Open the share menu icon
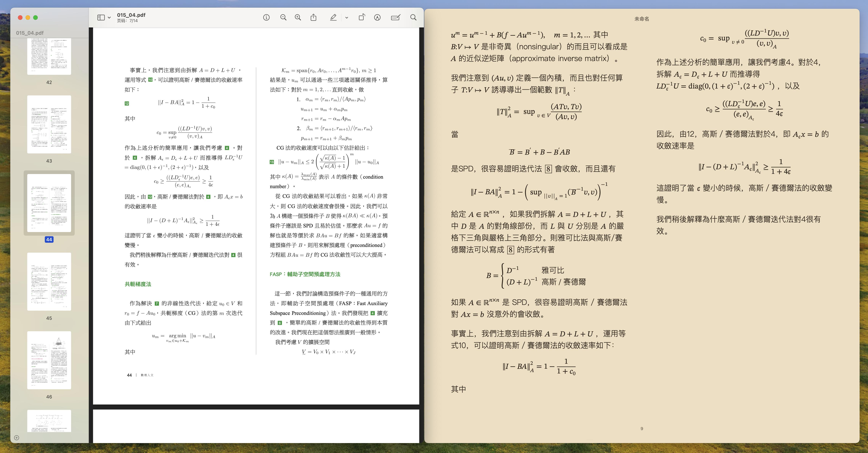The width and height of the screenshot is (868, 453). [313, 18]
